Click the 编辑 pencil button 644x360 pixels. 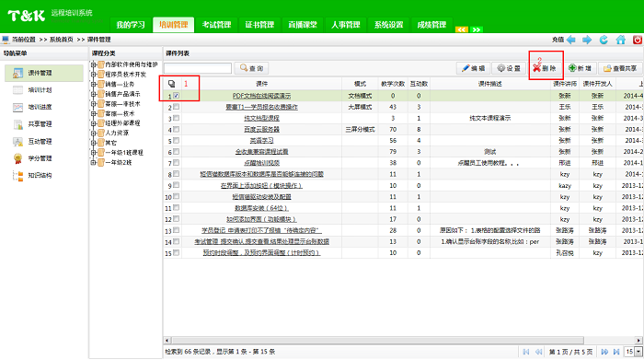[x=473, y=68]
